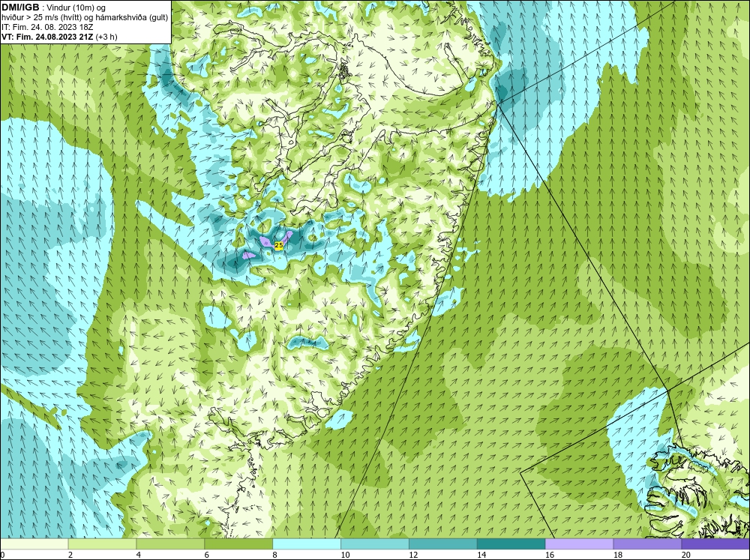Click the legend label 16
The width and height of the screenshot is (750, 560).
(550, 555)
